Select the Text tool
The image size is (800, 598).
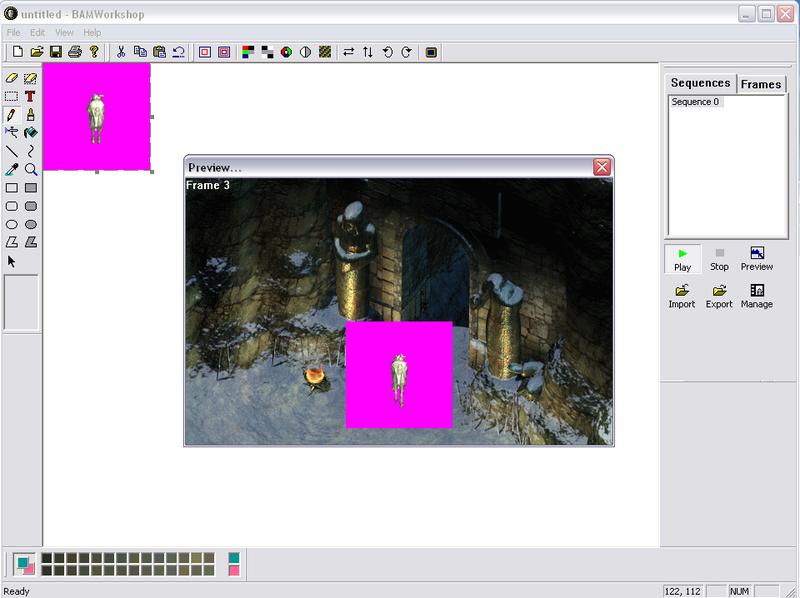(x=31, y=96)
